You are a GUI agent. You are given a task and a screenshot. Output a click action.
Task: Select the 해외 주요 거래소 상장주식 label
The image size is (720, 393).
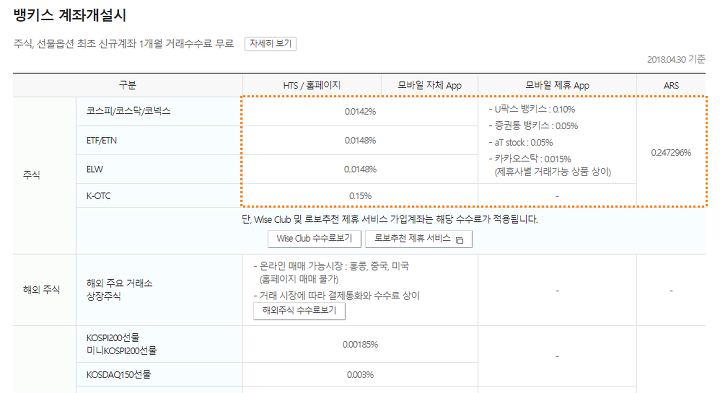coord(119,290)
